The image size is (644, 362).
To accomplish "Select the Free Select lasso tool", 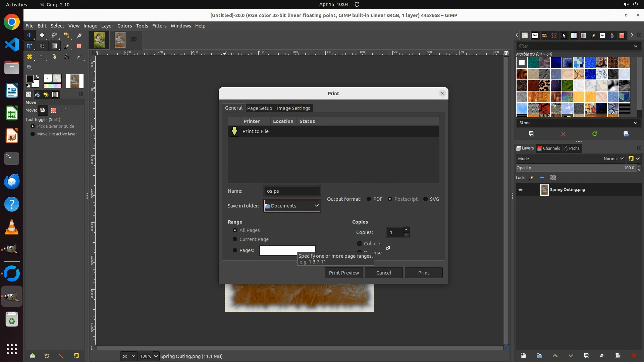I will (x=54, y=35).
